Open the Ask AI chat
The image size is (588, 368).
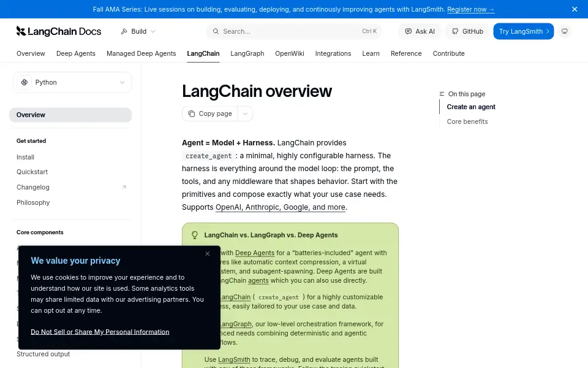[x=420, y=31]
